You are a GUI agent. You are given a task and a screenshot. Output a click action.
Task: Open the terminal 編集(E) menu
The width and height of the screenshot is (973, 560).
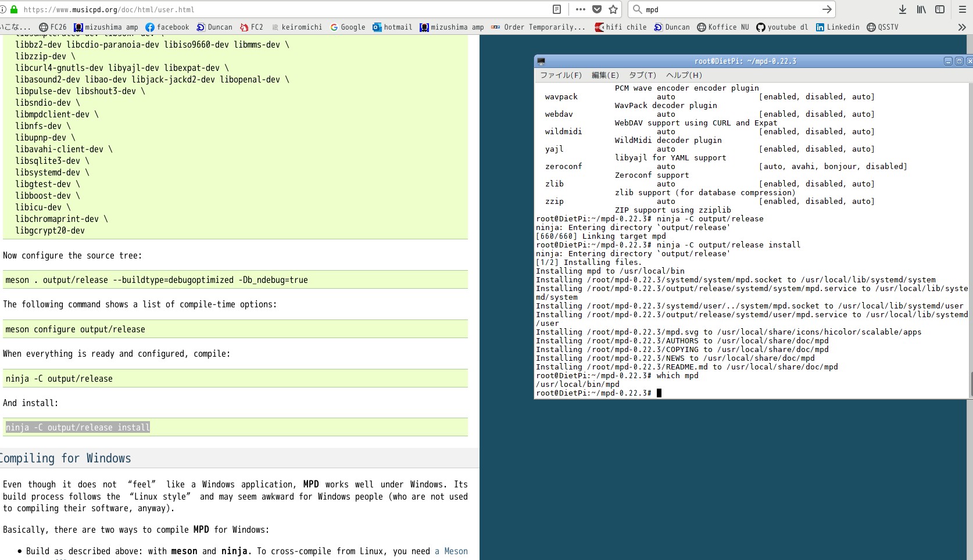pos(605,75)
